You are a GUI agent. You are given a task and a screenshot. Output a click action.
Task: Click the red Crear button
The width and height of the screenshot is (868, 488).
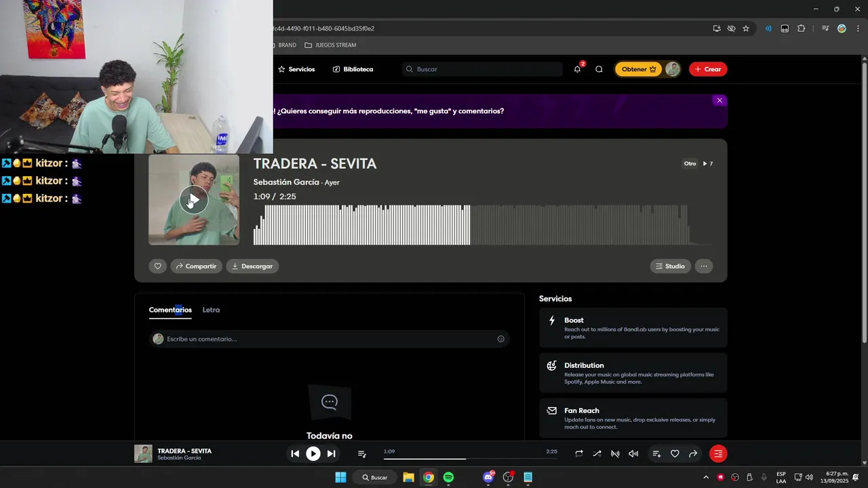click(x=708, y=69)
